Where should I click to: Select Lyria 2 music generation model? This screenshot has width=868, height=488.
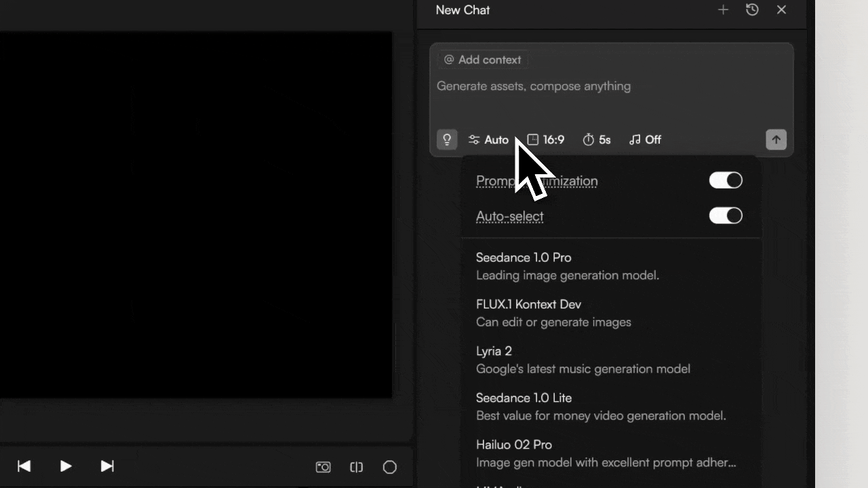(x=494, y=351)
